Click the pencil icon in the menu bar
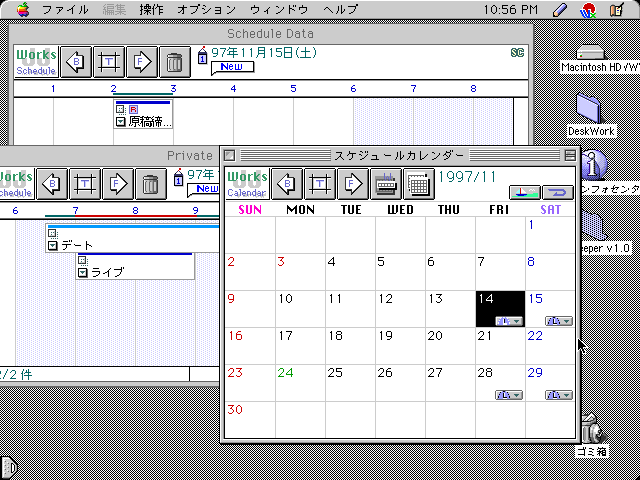Image resolution: width=640 pixels, height=480 pixels. [560, 10]
